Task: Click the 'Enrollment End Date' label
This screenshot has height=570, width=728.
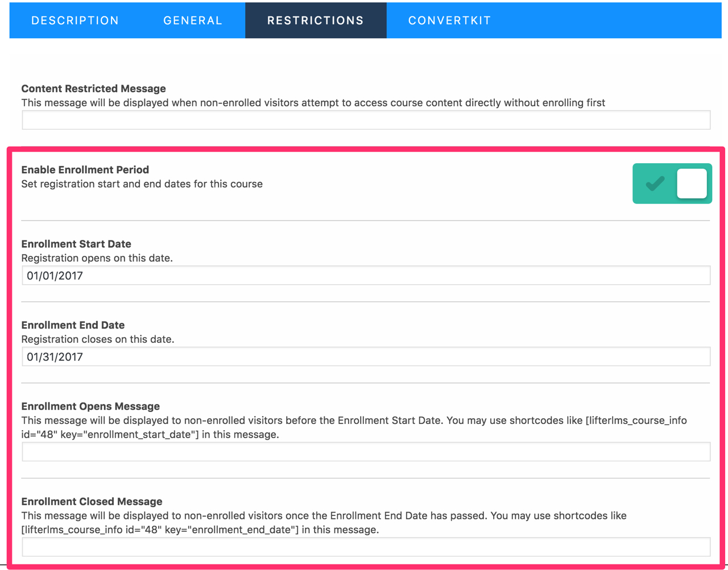Action: click(x=73, y=325)
